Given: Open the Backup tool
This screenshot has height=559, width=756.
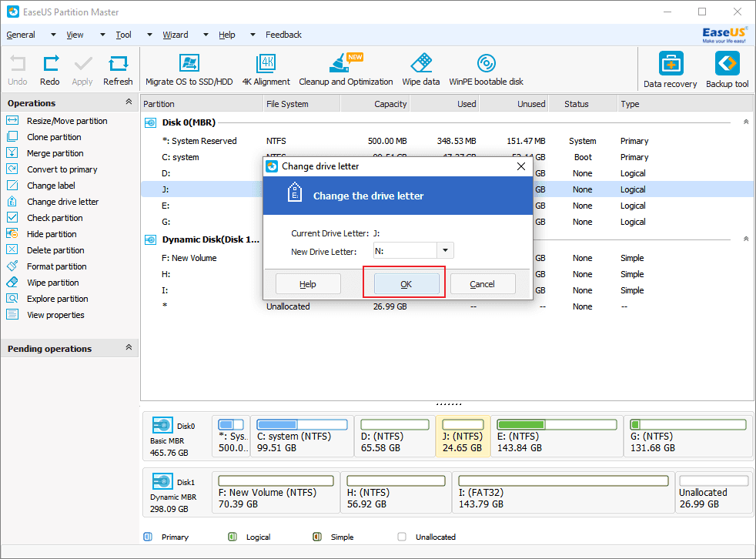Looking at the screenshot, I should [727, 70].
